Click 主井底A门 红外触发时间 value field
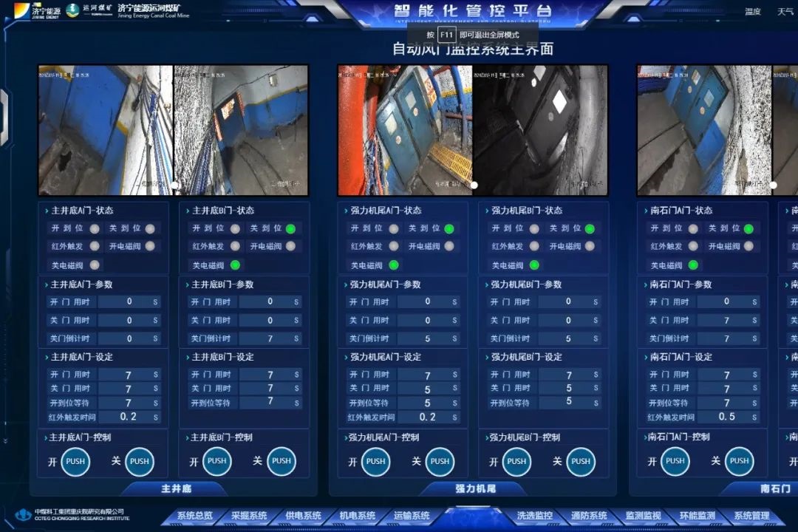 tap(129, 417)
